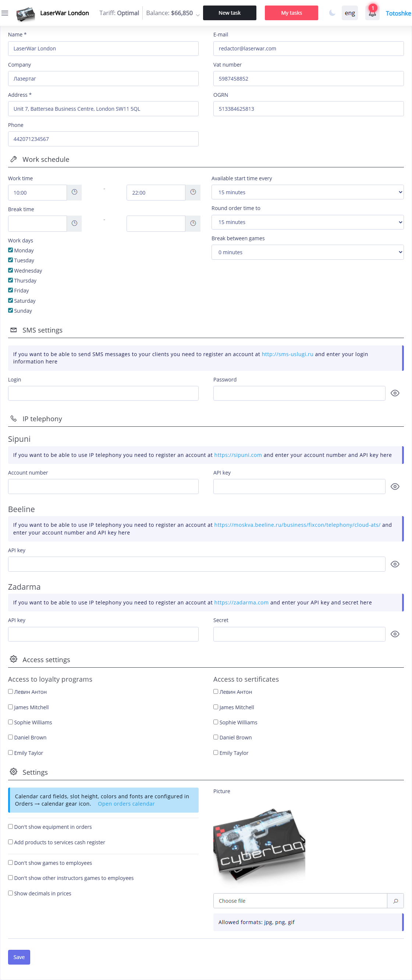Open 'Round order time to' dropdown

pos(308,222)
